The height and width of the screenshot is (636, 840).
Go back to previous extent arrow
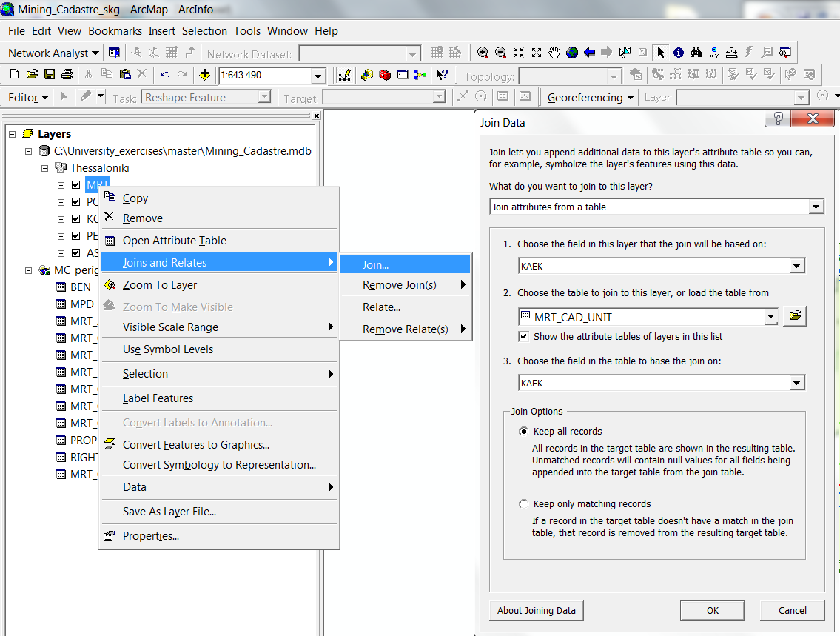click(589, 53)
